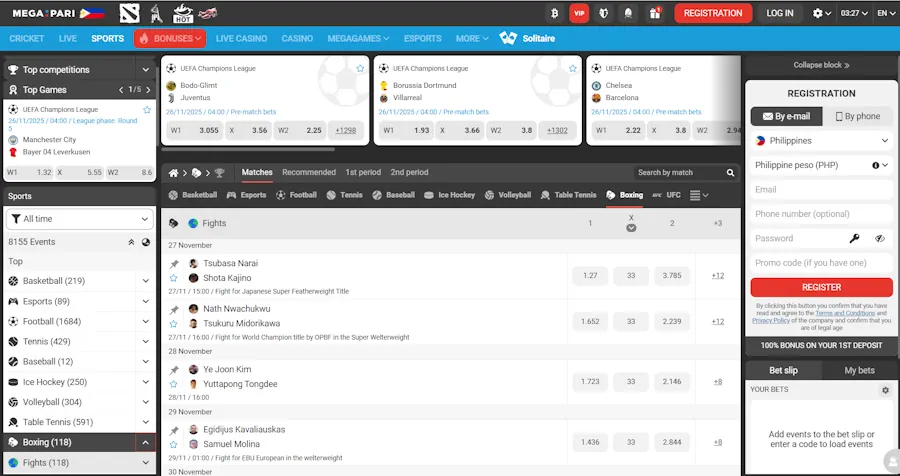The height and width of the screenshot is (476, 900).
Task: Click currency info icon beside Philippine peso
Action: [875, 165]
